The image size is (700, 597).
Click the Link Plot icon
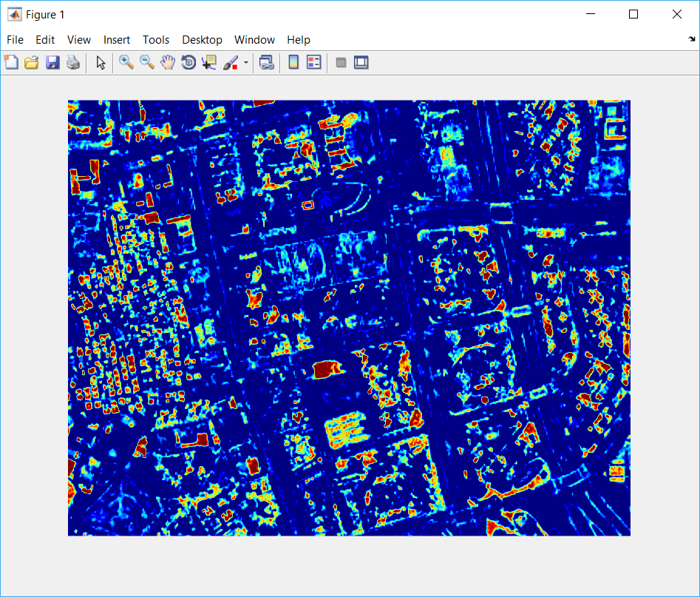pyautogui.click(x=267, y=63)
